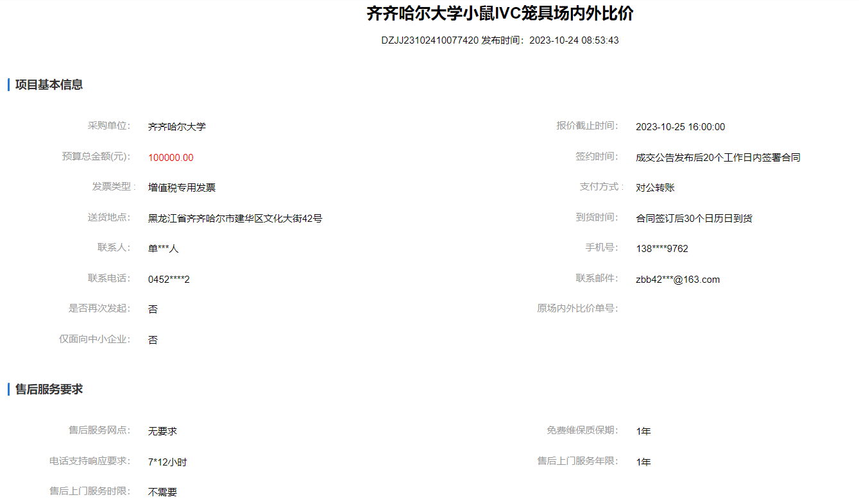Click the project number DZJJ23102410077420
The height and width of the screenshot is (504, 859).
pyautogui.click(x=430, y=40)
